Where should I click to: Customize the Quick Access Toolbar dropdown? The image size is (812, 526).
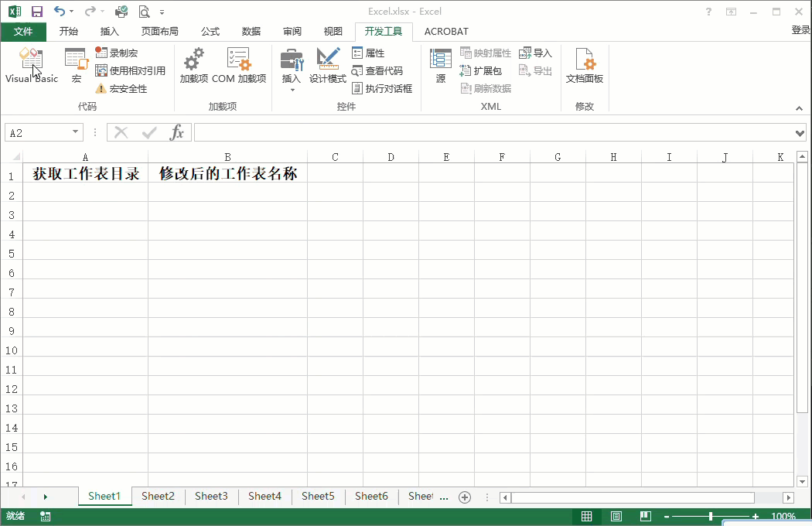[x=162, y=12]
